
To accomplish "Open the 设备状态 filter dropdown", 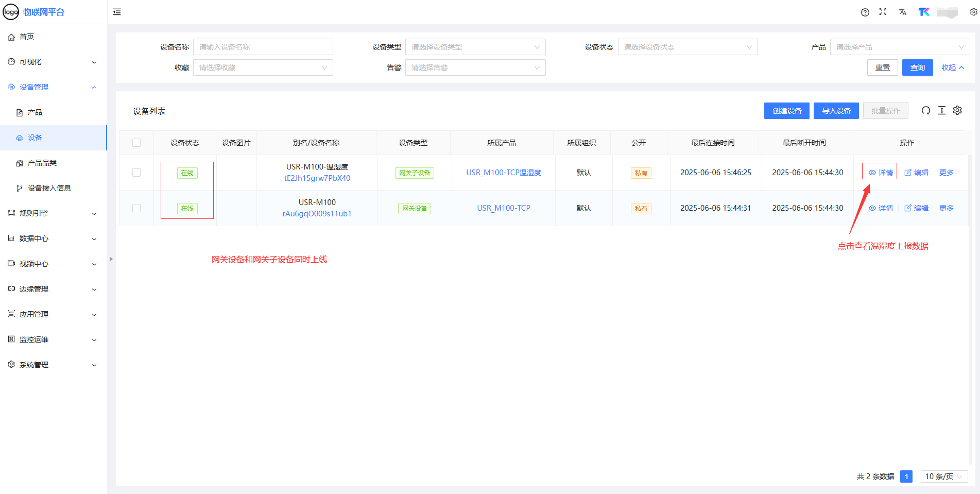I will (x=687, y=47).
